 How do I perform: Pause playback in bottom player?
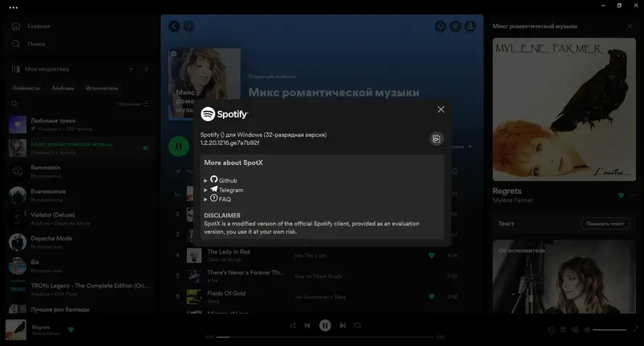325,325
